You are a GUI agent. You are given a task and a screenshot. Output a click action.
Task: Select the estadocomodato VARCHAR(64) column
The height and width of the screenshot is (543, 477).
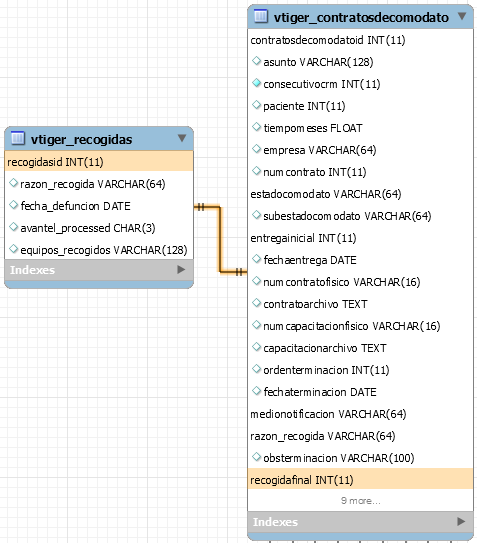point(360,194)
